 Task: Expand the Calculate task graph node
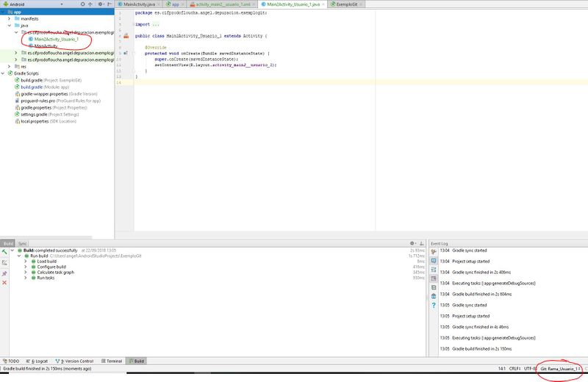[26, 272]
